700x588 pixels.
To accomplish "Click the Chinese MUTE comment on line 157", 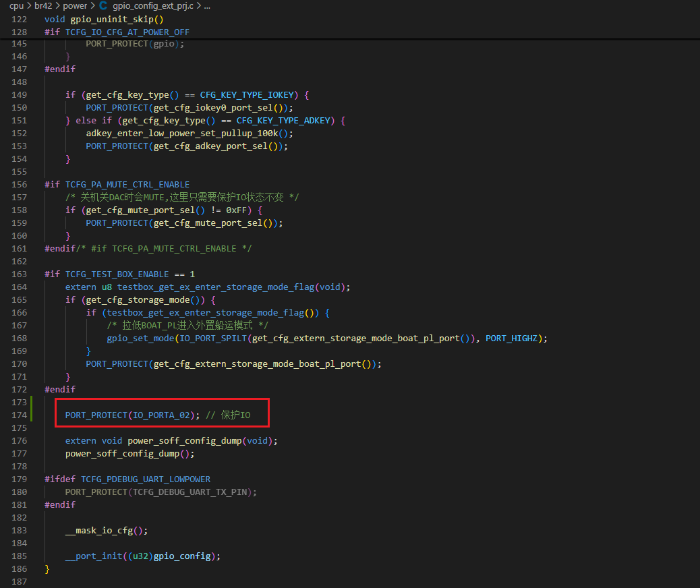I will [182, 198].
